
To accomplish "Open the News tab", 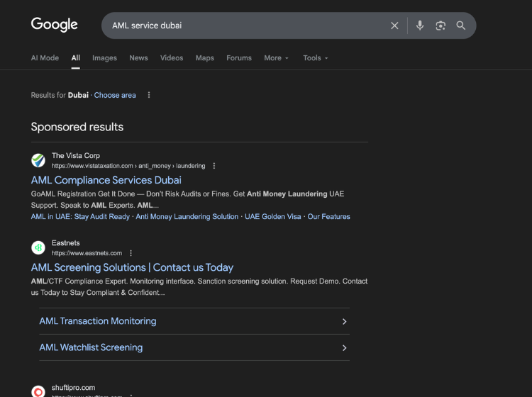I will pos(138,58).
